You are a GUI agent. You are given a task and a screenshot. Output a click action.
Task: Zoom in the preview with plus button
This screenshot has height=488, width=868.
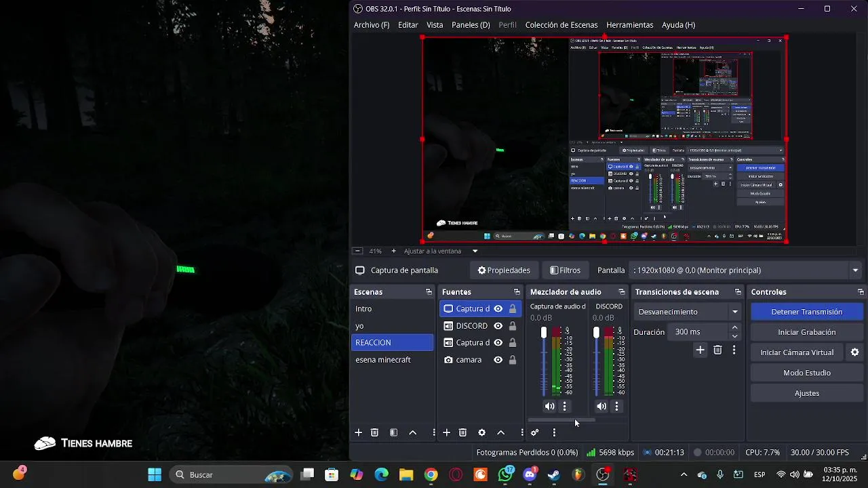point(393,251)
